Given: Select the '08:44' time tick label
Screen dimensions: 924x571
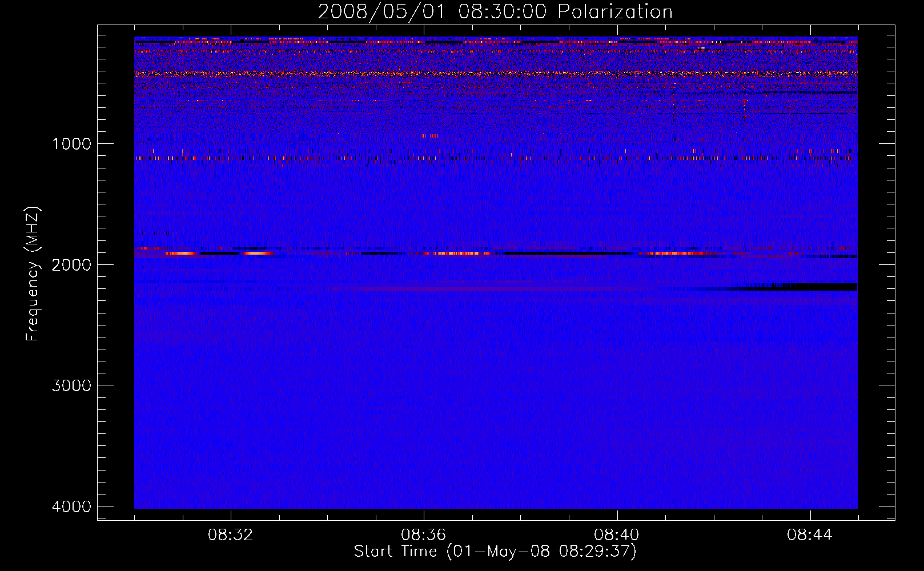Looking at the screenshot, I should click(x=810, y=535).
